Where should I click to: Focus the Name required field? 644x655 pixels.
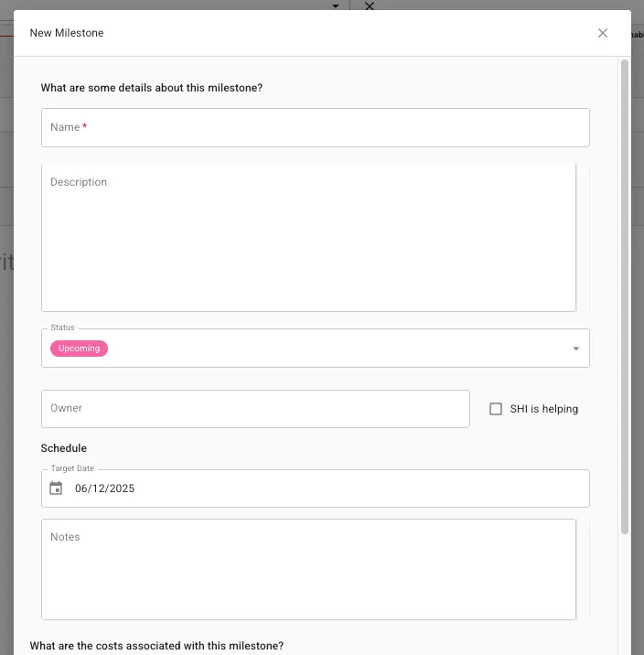click(x=316, y=127)
